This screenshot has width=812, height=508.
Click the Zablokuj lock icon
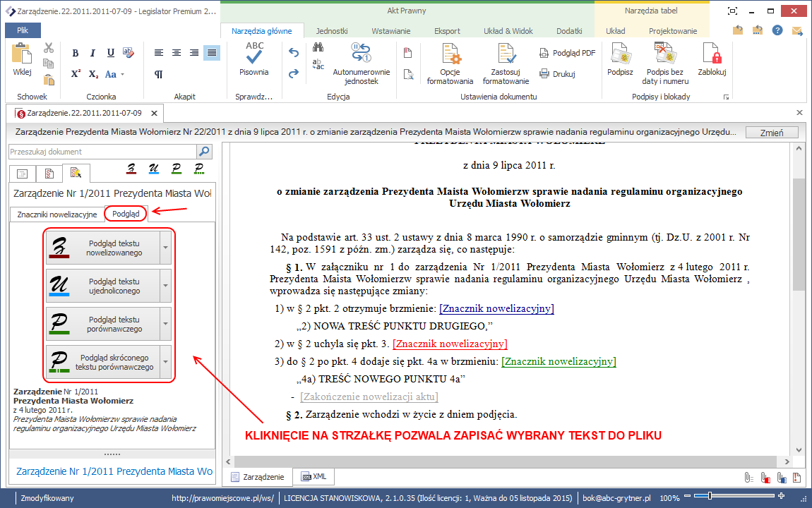tap(712, 59)
